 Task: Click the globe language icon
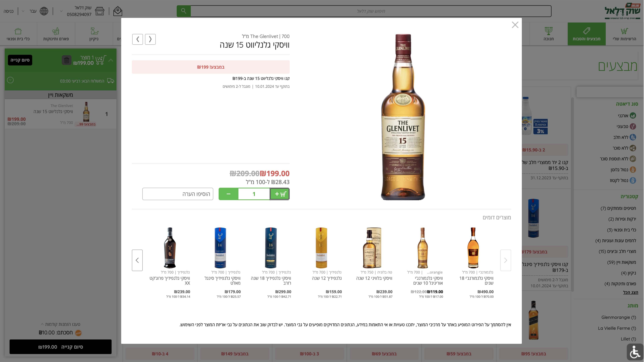click(x=44, y=11)
